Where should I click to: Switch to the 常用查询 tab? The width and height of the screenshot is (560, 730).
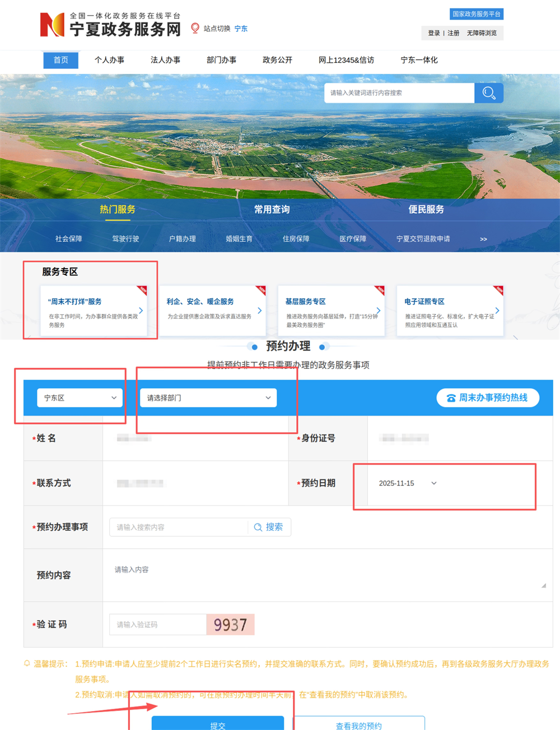click(x=272, y=209)
